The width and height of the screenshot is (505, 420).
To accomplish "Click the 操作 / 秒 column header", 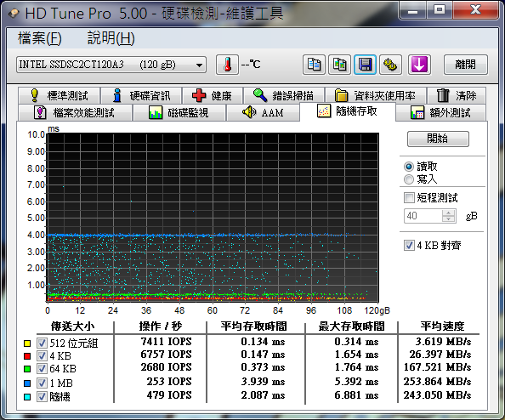I will (x=161, y=326).
